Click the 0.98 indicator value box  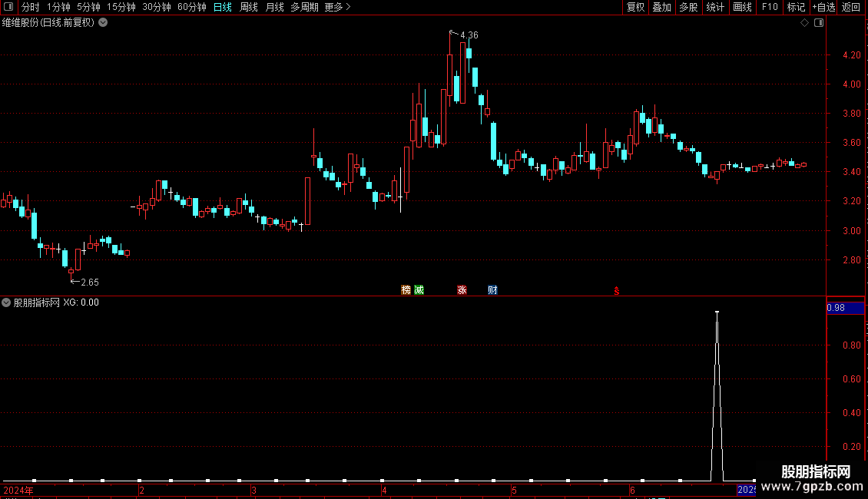tap(845, 308)
